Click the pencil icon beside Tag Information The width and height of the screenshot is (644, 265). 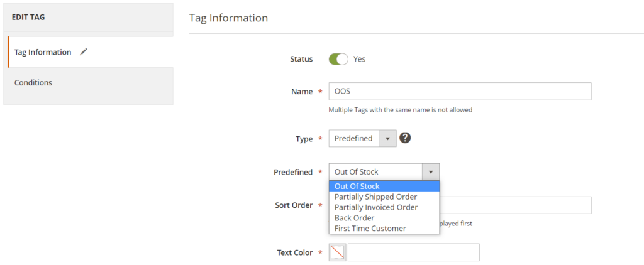84,52
